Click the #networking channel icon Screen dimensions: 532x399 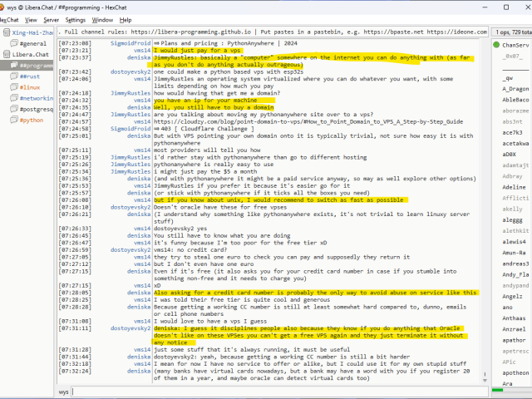pyautogui.click(x=13, y=97)
